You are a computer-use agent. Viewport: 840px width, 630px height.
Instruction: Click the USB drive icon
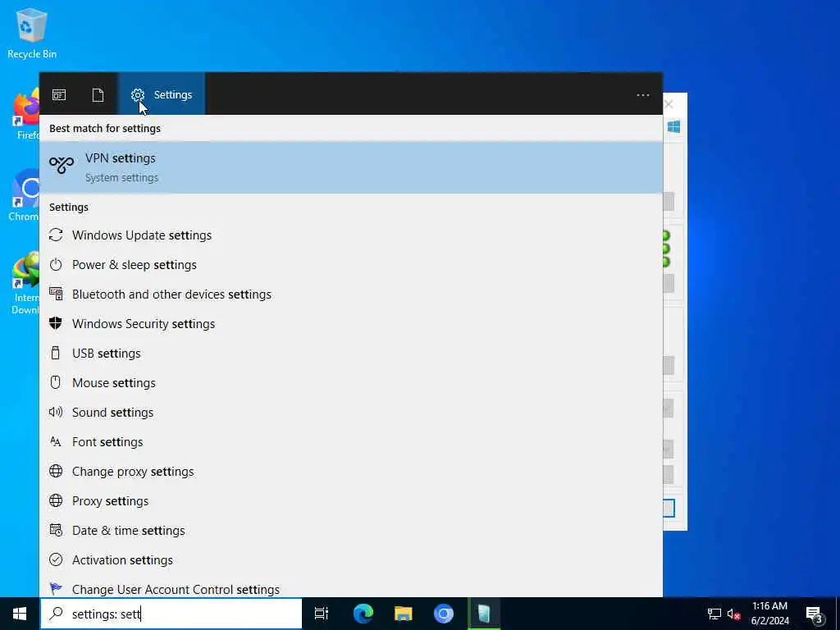coord(55,353)
